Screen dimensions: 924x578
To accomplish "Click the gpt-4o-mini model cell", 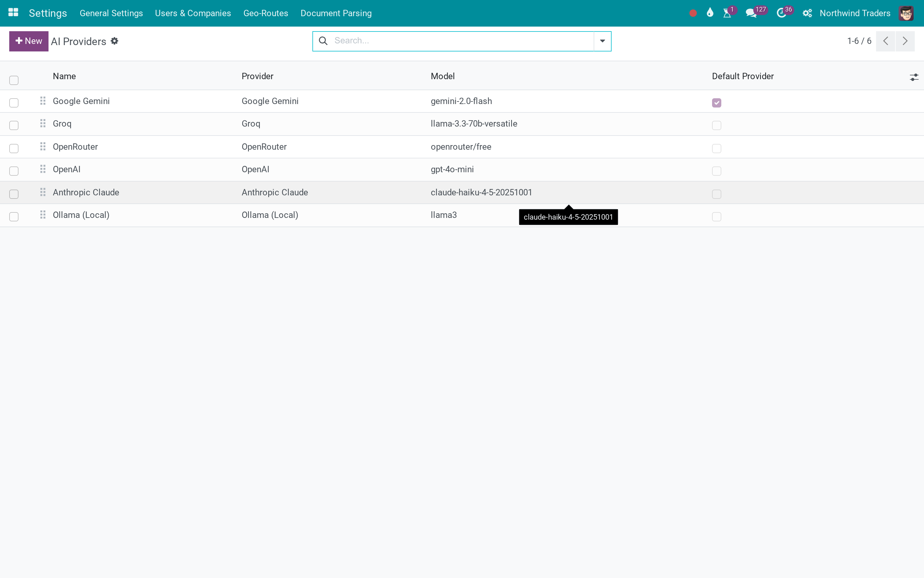I will pyautogui.click(x=452, y=169).
